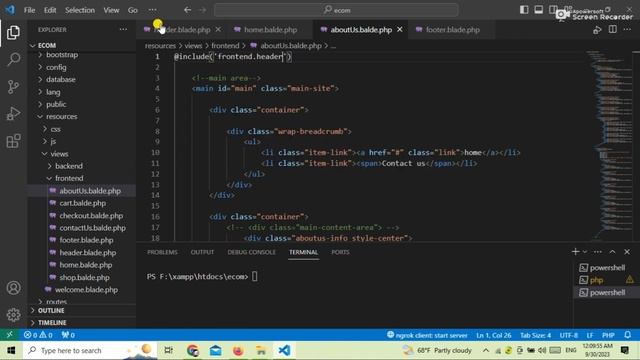Create new terminal with plus icon
This screenshot has height=360, width=640.
point(575,252)
